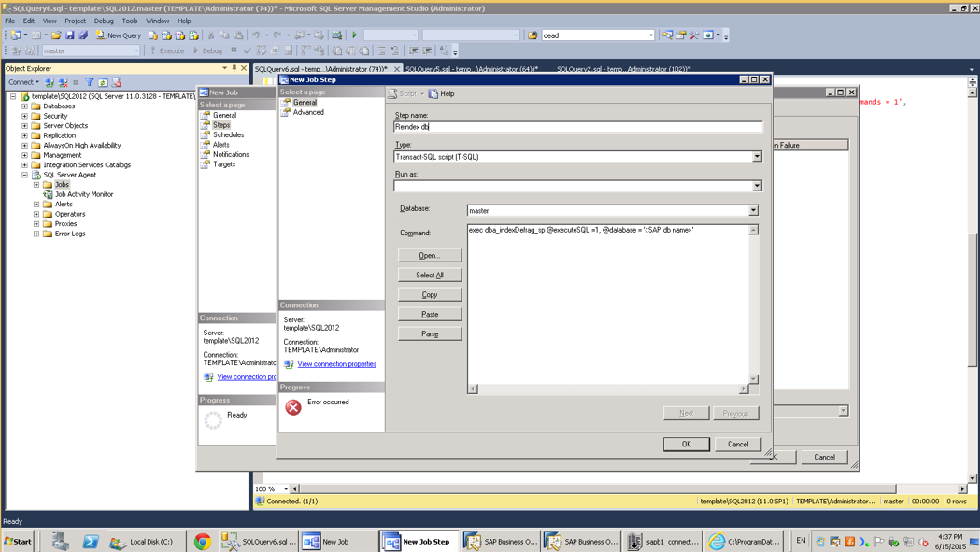The image size is (980, 552).
Task: Open the Project menu
Action: click(75, 21)
